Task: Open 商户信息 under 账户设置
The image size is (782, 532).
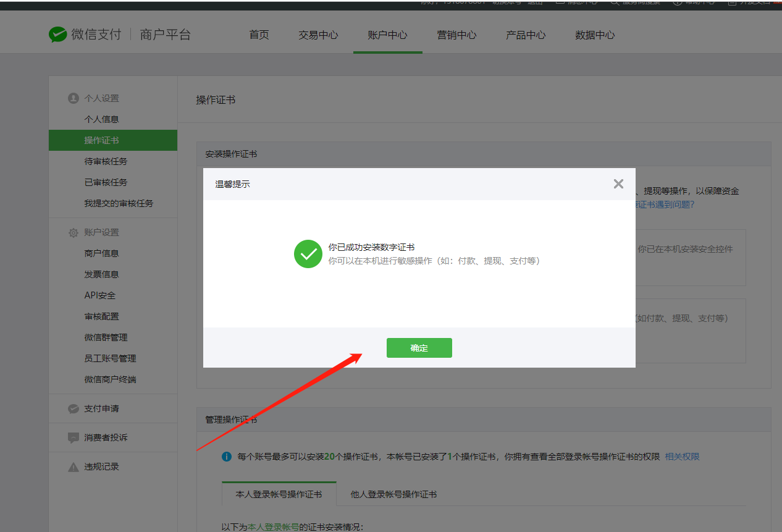Action: pos(101,253)
